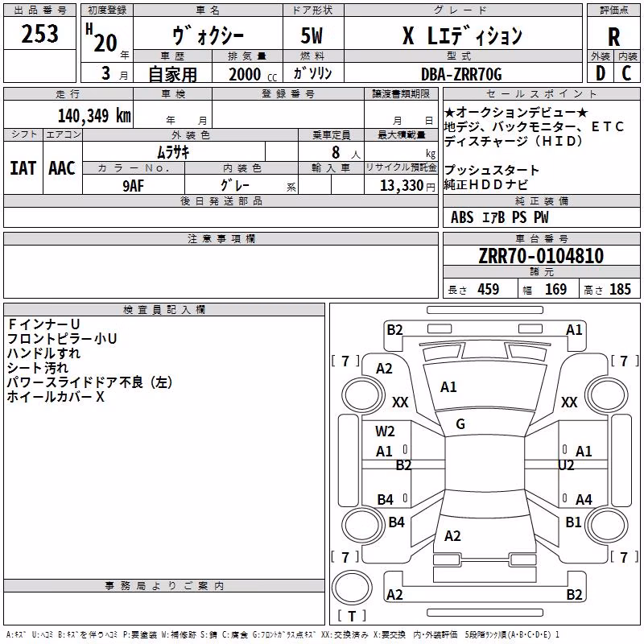Viewport: 644px width, 644px height.
Task: Click header セールスポイント
Action: point(541,93)
